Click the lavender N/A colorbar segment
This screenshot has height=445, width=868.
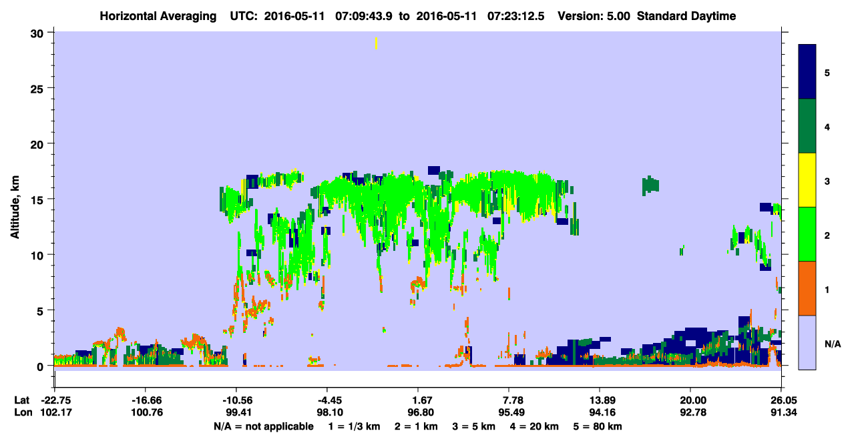click(x=807, y=342)
